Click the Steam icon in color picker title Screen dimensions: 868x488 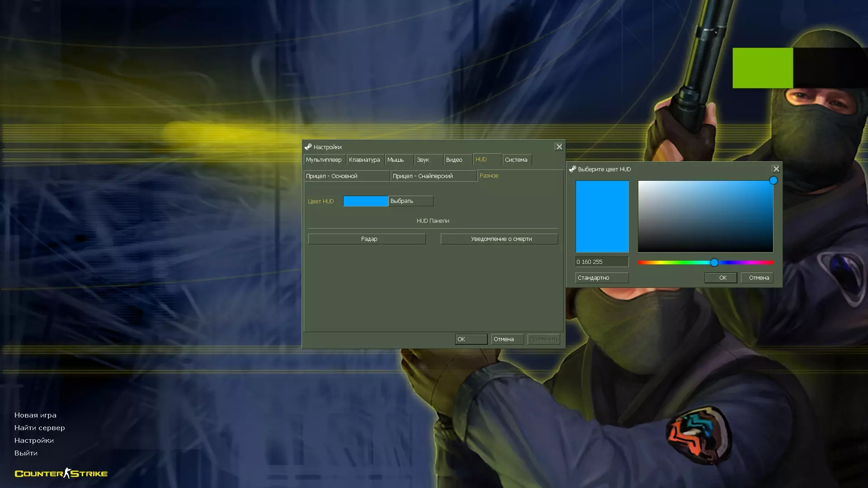[572, 169]
